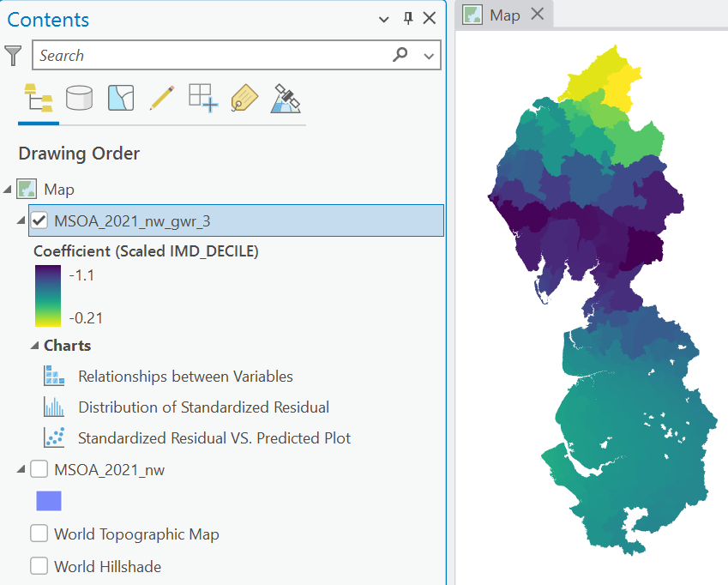Click the filter funnel icon
Image resolution: width=728 pixels, height=585 pixels.
13,56
